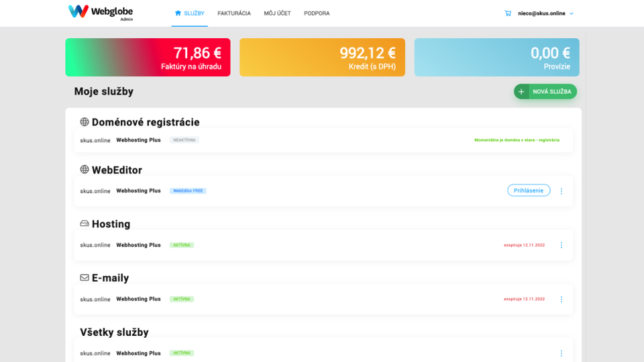Click Webhosting Plus in E-maily row
Image resolution: width=644 pixels, height=362 pixels.
coord(138,299)
